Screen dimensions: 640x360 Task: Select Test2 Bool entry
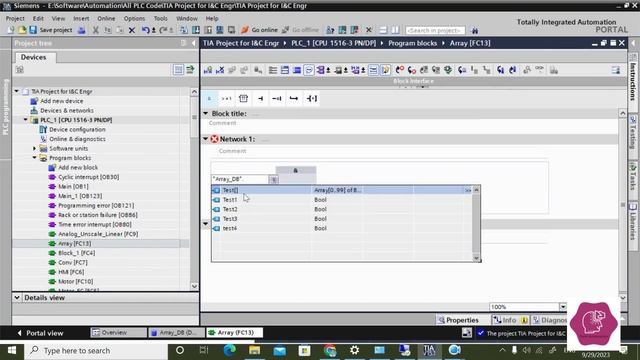point(342,209)
